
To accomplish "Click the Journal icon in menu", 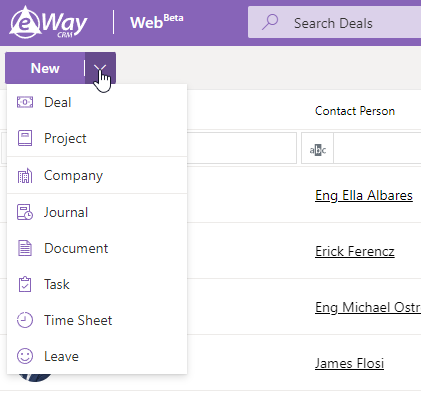I will (25, 212).
